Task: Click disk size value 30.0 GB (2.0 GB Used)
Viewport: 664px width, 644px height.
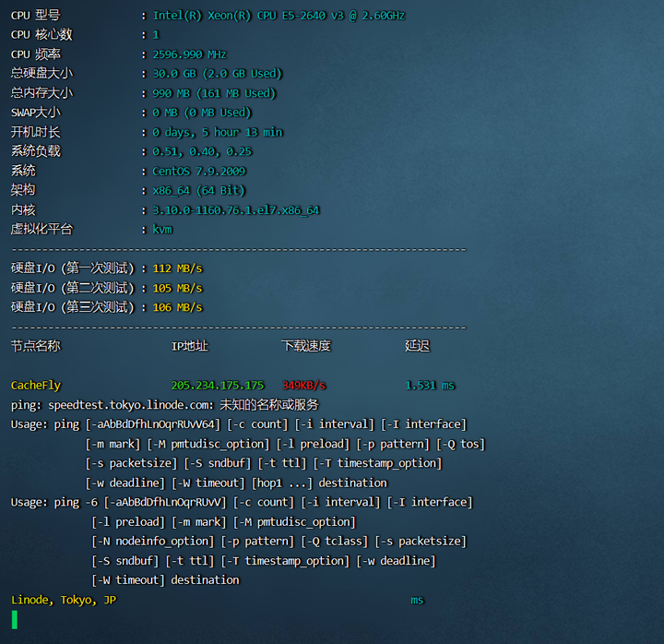Action: pos(217,74)
